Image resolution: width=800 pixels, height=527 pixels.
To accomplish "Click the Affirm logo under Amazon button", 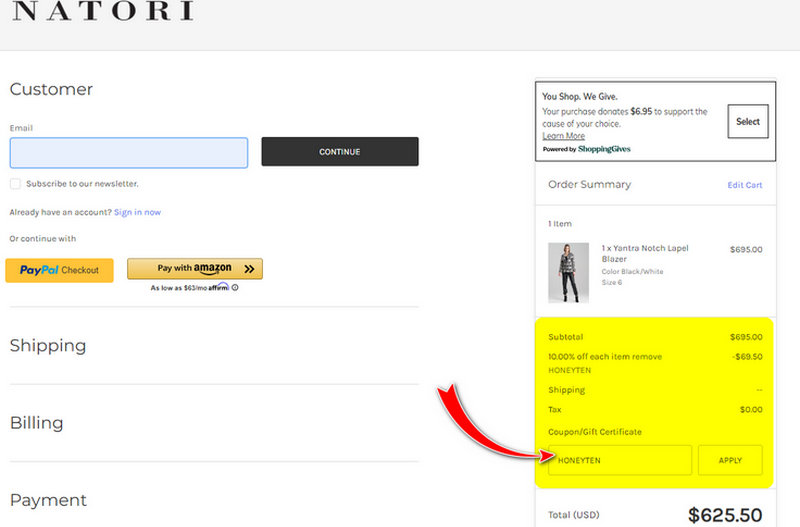I will coord(218,287).
